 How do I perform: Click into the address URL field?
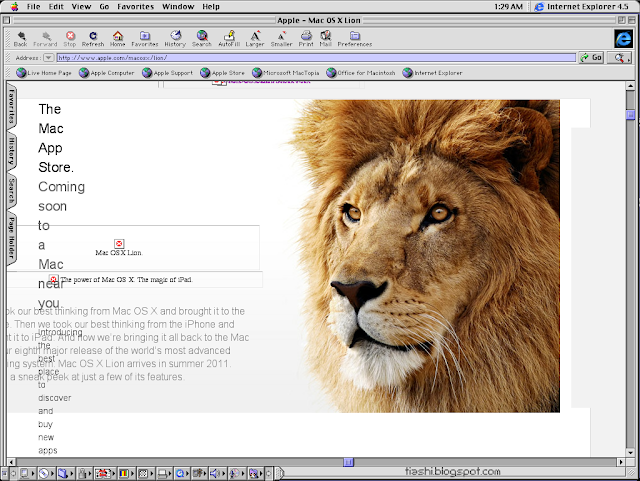point(316,58)
